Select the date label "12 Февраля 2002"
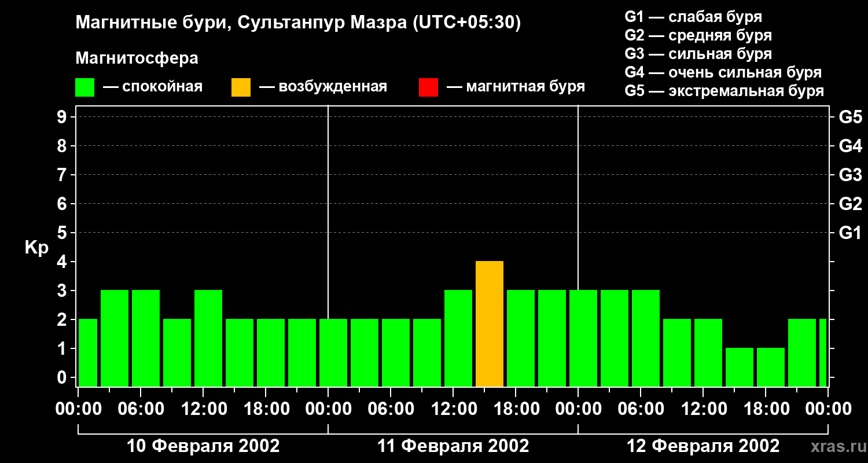Image resolution: width=868 pixels, height=463 pixels. click(x=703, y=446)
